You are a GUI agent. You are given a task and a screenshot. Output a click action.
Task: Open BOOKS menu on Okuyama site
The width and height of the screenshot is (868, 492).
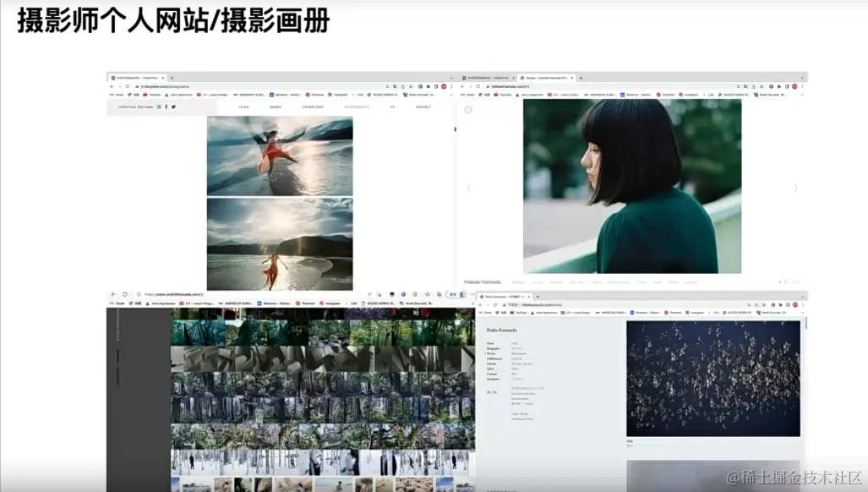(x=276, y=107)
